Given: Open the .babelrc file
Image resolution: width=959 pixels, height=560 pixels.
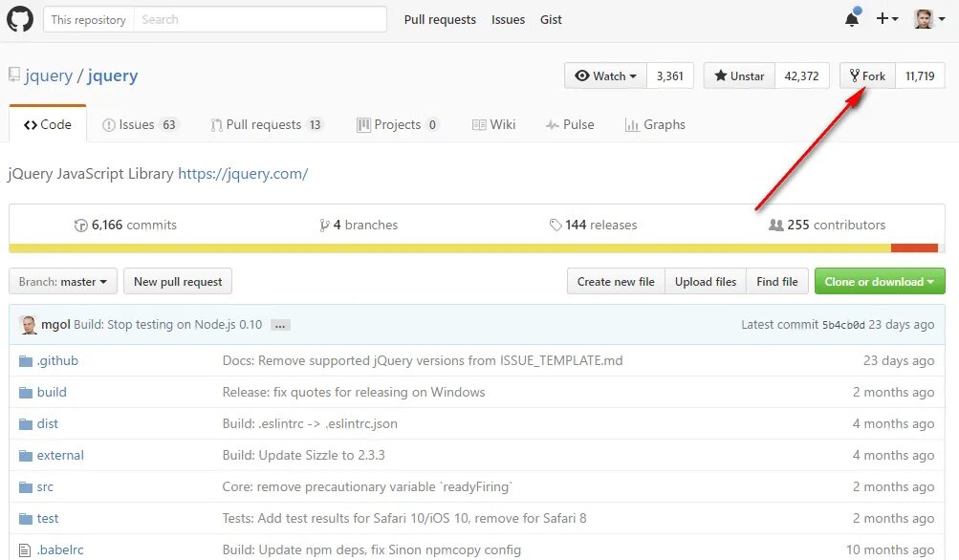Looking at the screenshot, I should [60, 549].
